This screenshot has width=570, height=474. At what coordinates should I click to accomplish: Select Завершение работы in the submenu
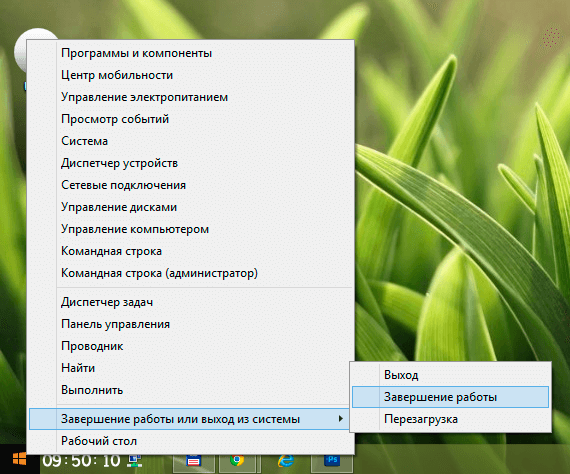pyautogui.click(x=450, y=397)
